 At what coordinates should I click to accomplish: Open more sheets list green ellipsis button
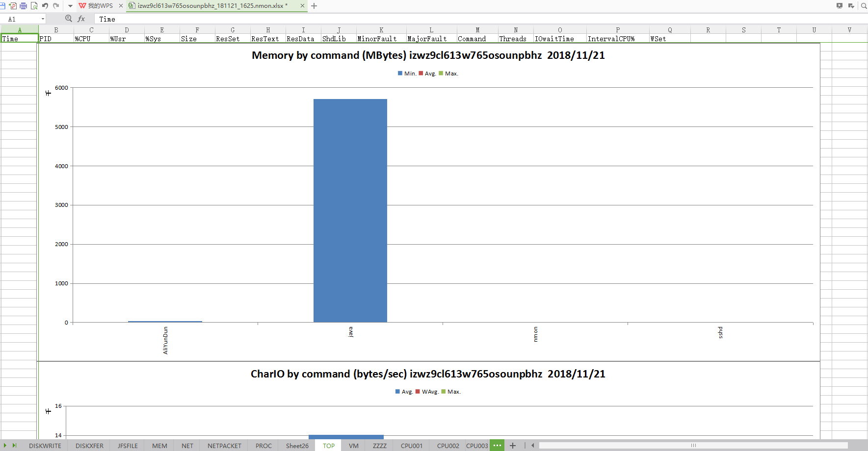[497, 446]
